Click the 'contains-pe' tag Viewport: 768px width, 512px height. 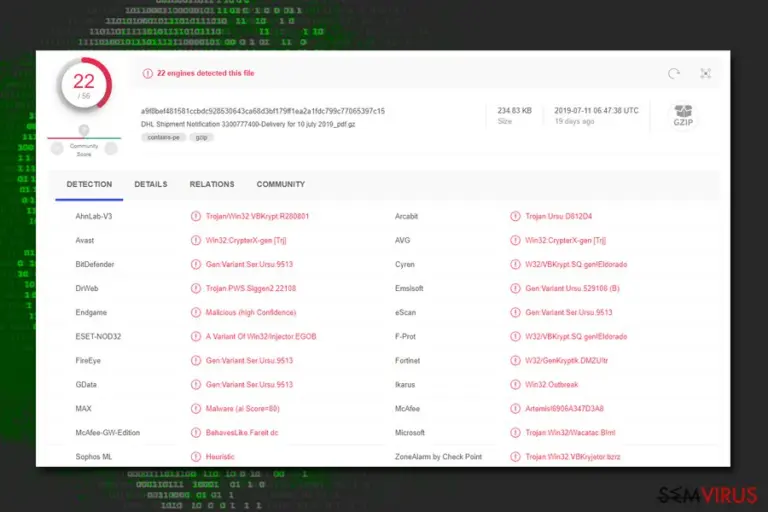click(164, 138)
